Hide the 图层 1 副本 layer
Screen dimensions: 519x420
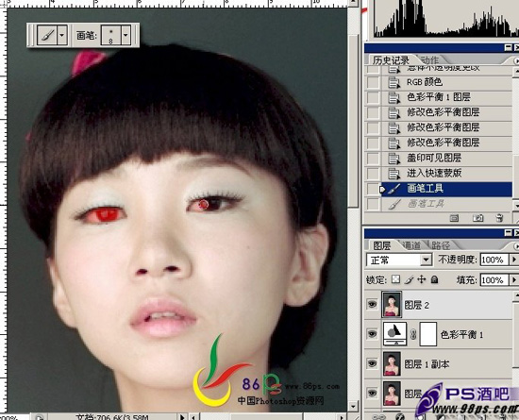click(x=373, y=363)
